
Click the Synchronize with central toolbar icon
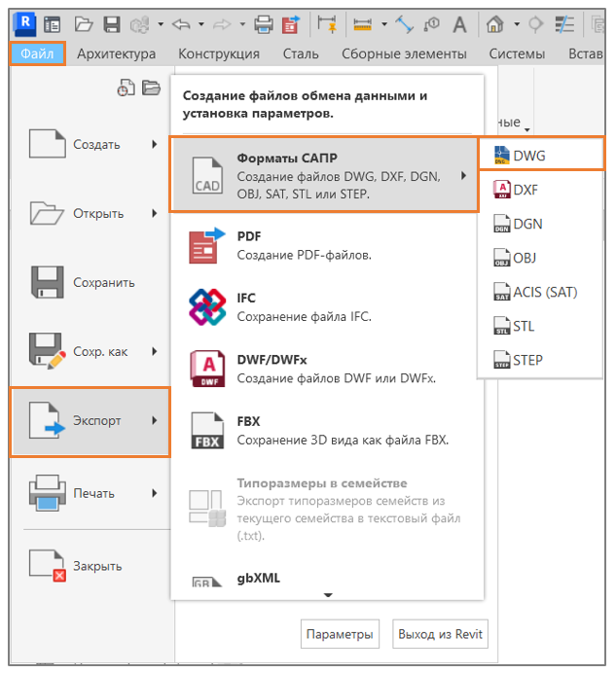pyautogui.click(x=140, y=24)
